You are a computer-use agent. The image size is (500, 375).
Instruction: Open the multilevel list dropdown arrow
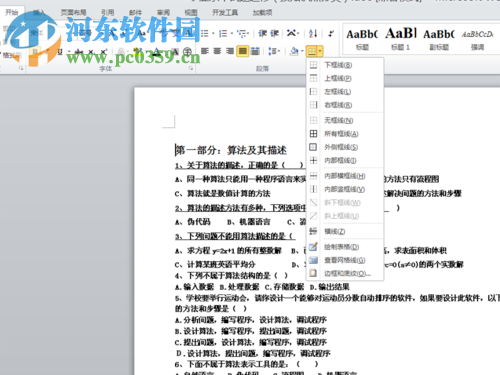[x=248, y=34]
